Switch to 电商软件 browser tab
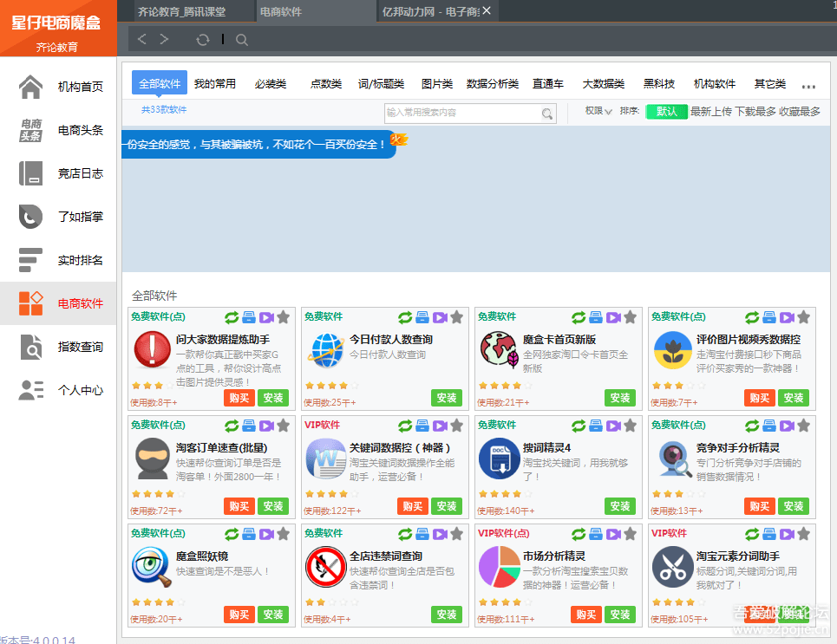This screenshot has width=837, height=644. tap(316, 11)
